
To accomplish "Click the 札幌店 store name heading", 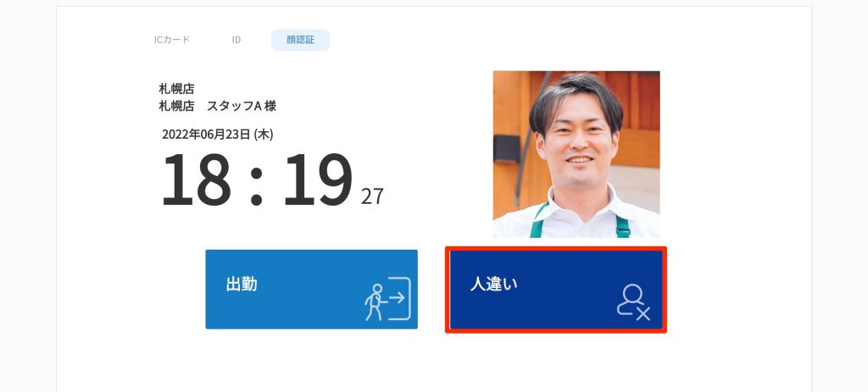I will coord(176,88).
